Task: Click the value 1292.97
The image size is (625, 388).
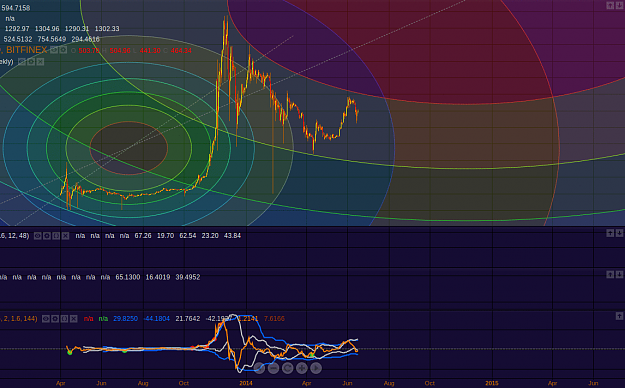Action: click(x=17, y=29)
